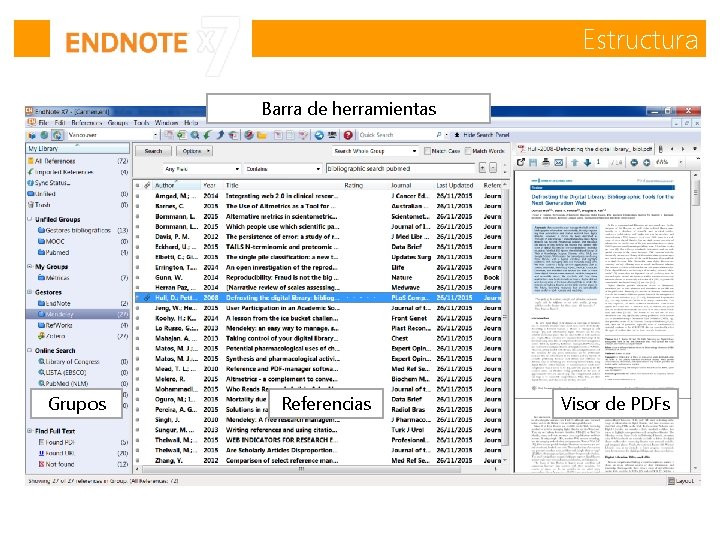Open the Any Field dropdown

(x=202, y=169)
